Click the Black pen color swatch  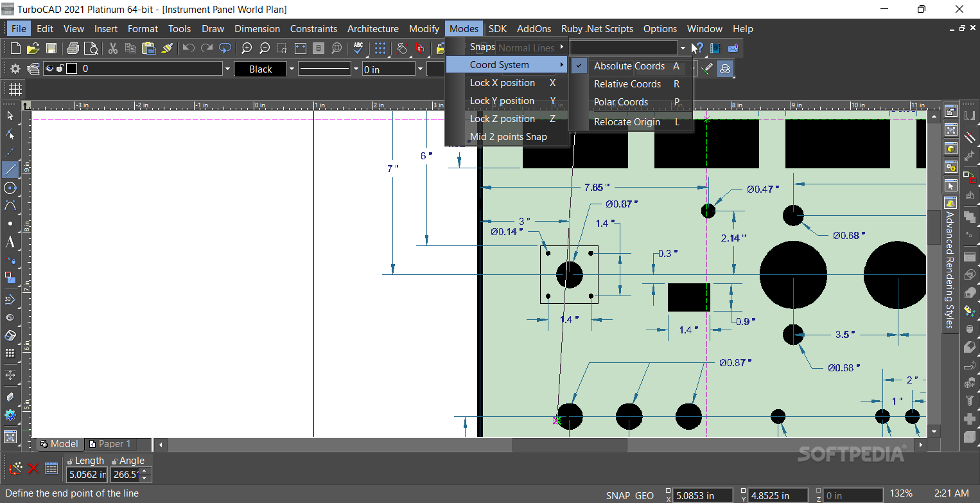[x=260, y=69]
